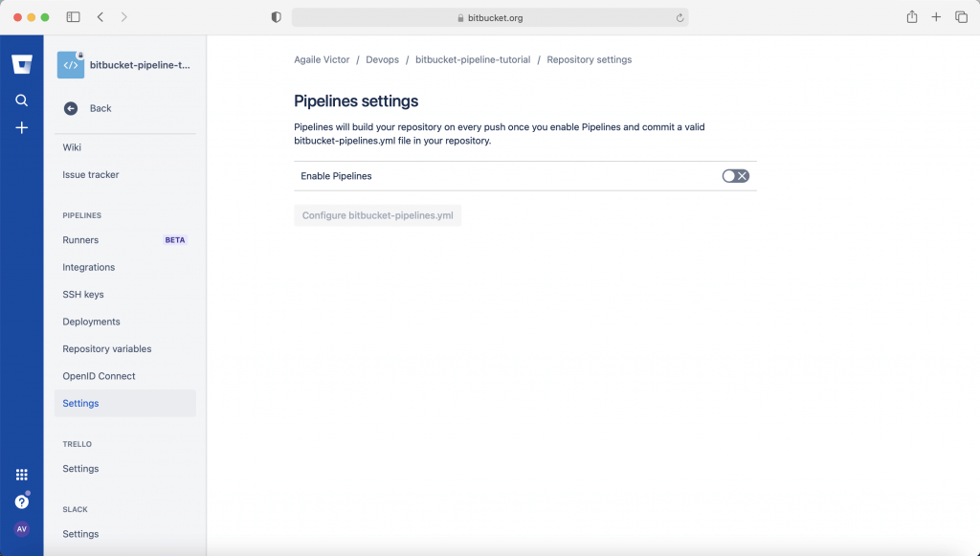Reload page with the refresh icon

pos(680,18)
